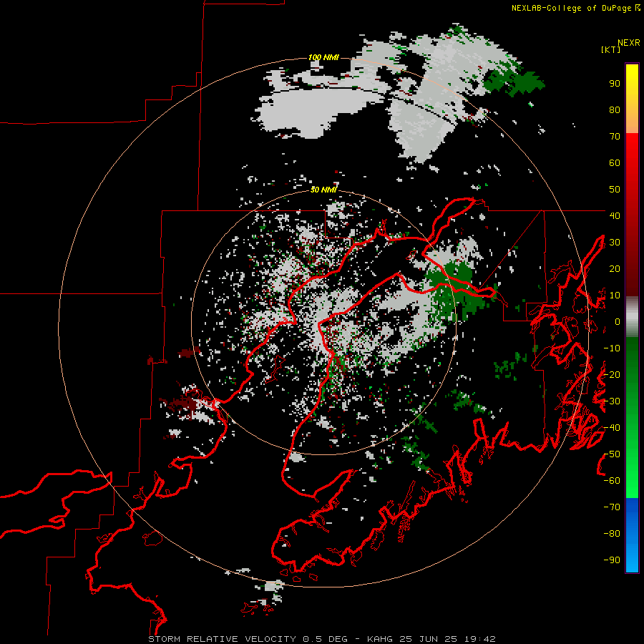Screen dimensions: 644x644
Task: Click the -90 value on the velocity scale
Action: click(612, 560)
